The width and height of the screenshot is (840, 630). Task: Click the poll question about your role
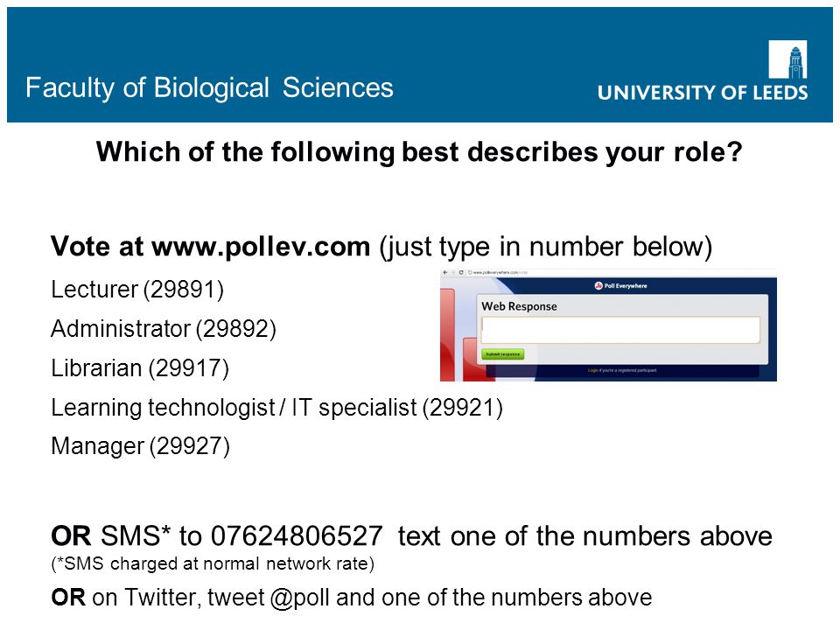click(419, 152)
